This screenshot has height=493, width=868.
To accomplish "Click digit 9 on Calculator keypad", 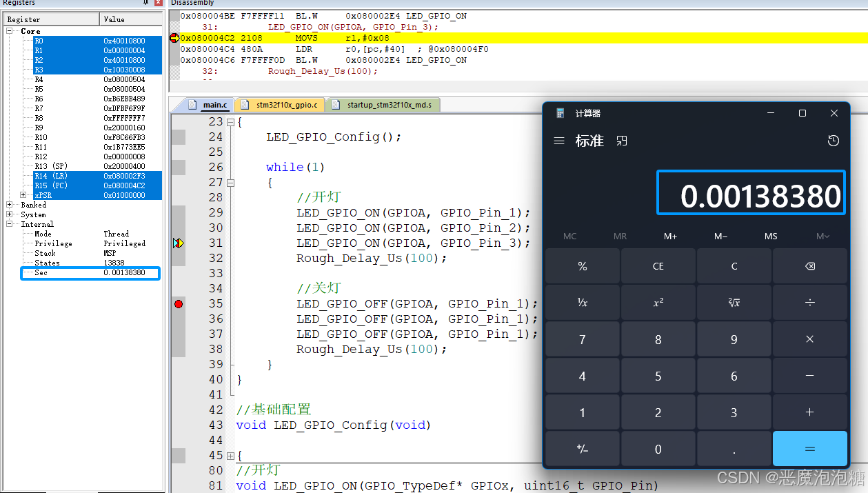I will 734,339.
